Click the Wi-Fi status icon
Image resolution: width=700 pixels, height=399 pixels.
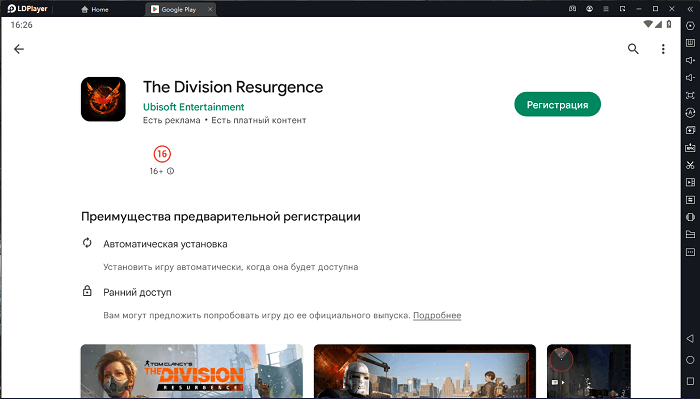point(648,24)
